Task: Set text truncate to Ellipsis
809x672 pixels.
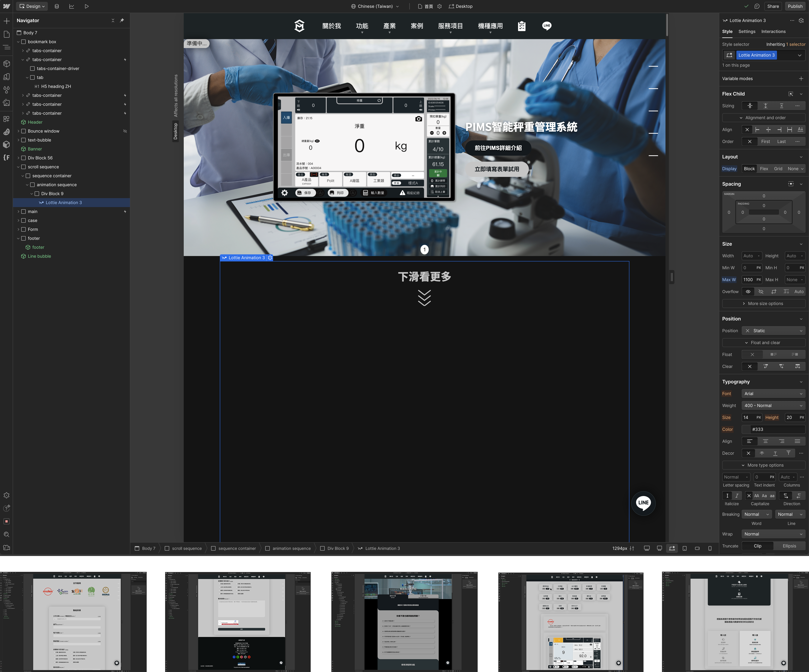Action: pos(789,546)
